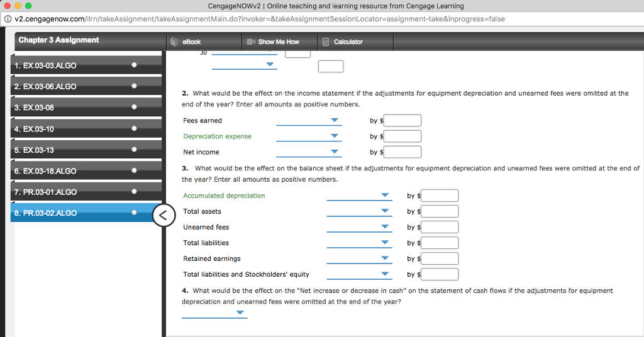Screen dimensions: 644x337
Task: Open the Depreciation expense dropdown
Action: [x=309, y=136]
